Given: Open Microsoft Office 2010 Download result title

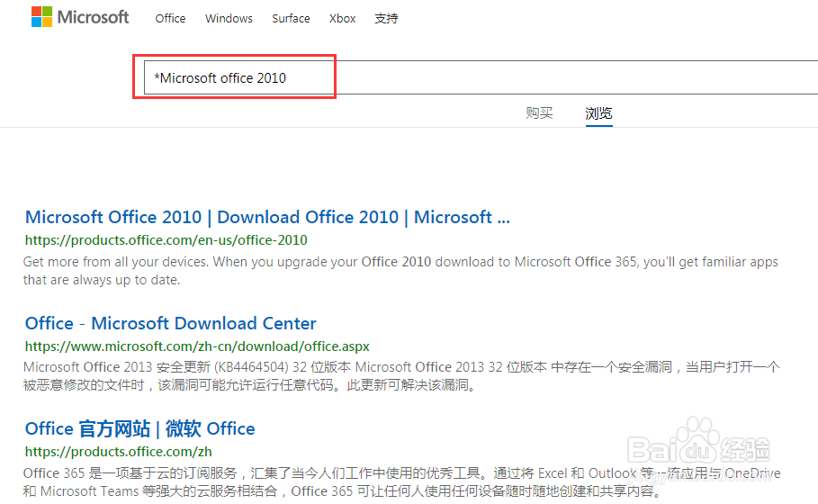Looking at the screenshot, I should tap(267, 217).
